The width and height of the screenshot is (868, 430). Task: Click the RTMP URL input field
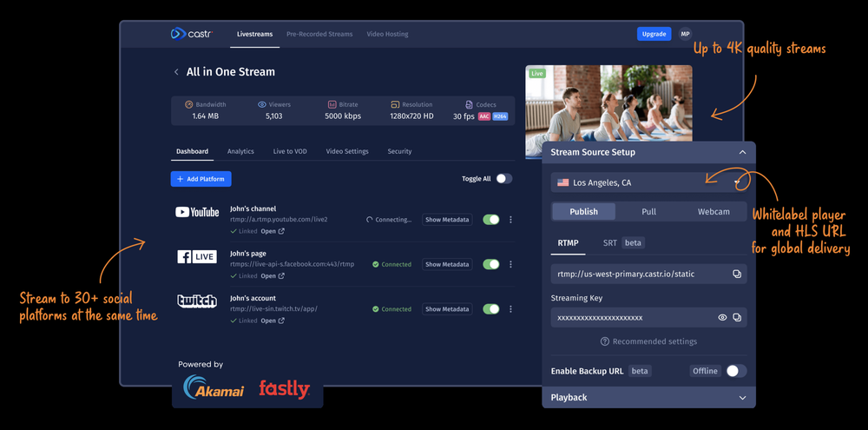[x=648, y=274]
